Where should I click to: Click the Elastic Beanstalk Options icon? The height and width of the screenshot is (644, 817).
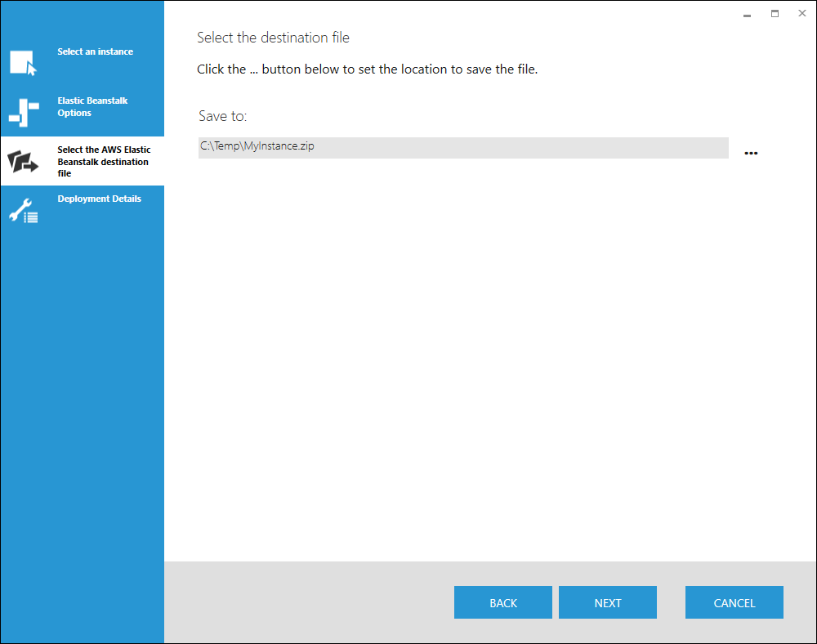[23, 112]
